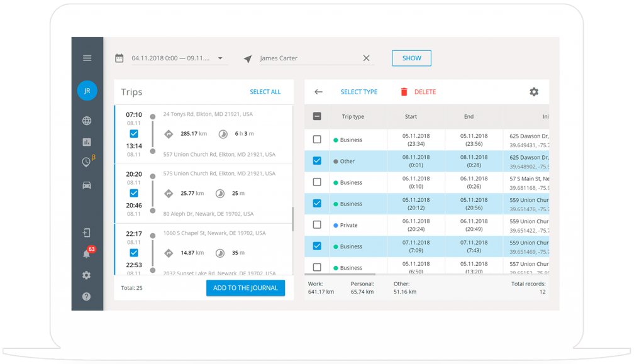Open notifications bell with 63 badge
The height and width of the screenshot is (364, 644).
point(87,254)
